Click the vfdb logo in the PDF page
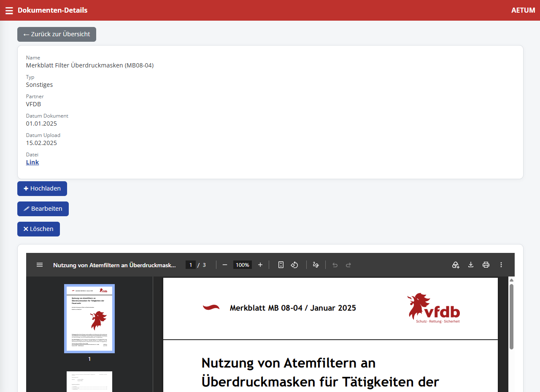The image size is (540, 392). 434,308
